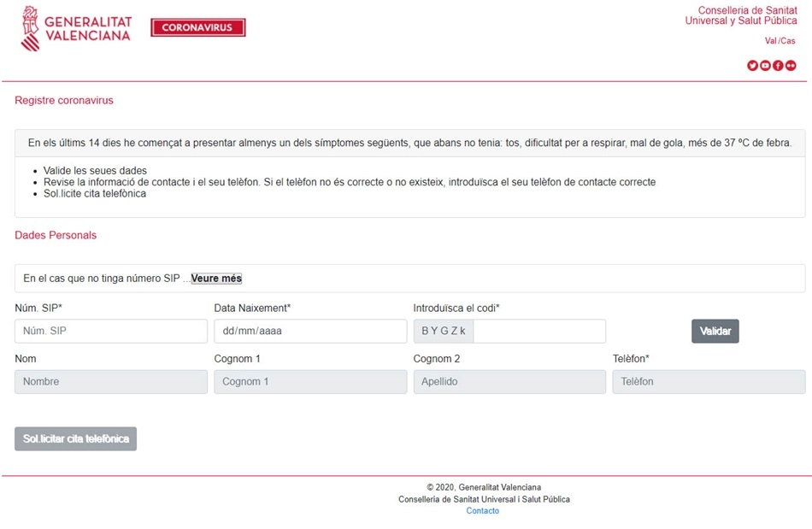This screenshot has height=529, width=812.
Task: Click the Telèfon input field
Action: [709, 381]
